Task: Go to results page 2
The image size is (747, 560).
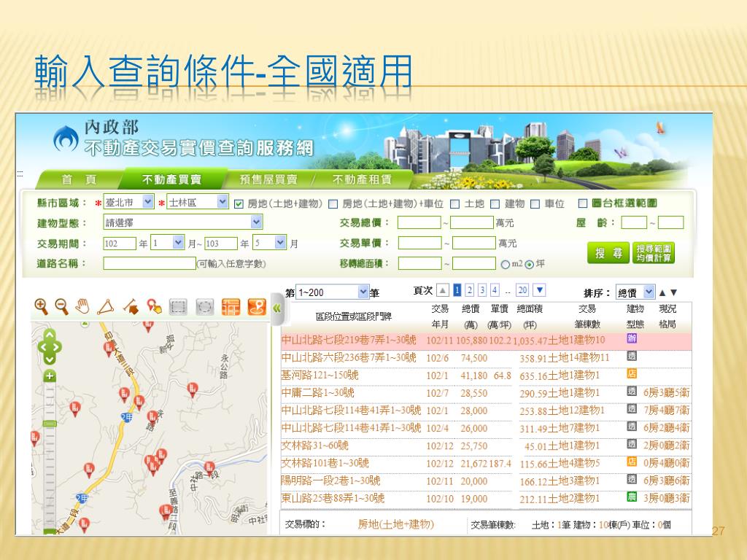Action: click(469, 290)
